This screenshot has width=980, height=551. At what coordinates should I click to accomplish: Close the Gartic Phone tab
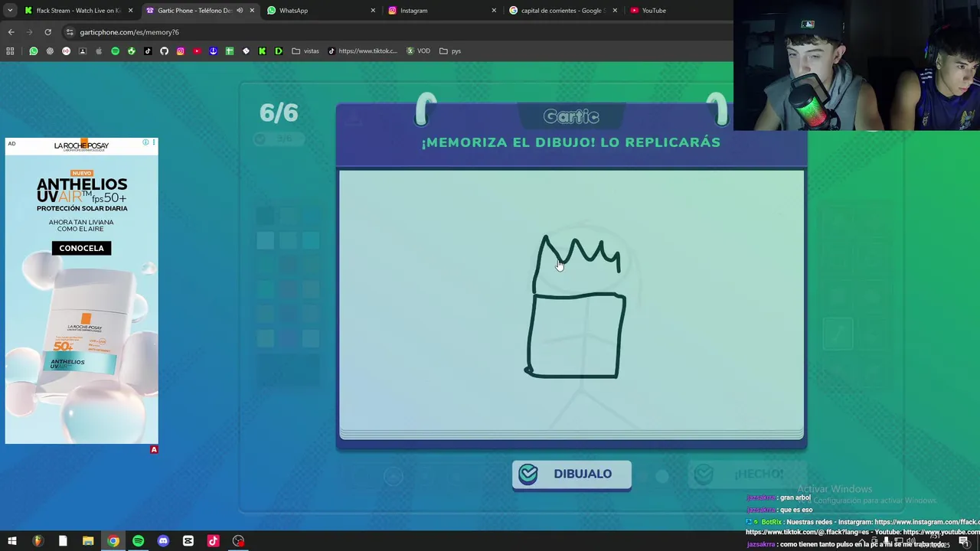pyautogui.click(x=252, y=11)
